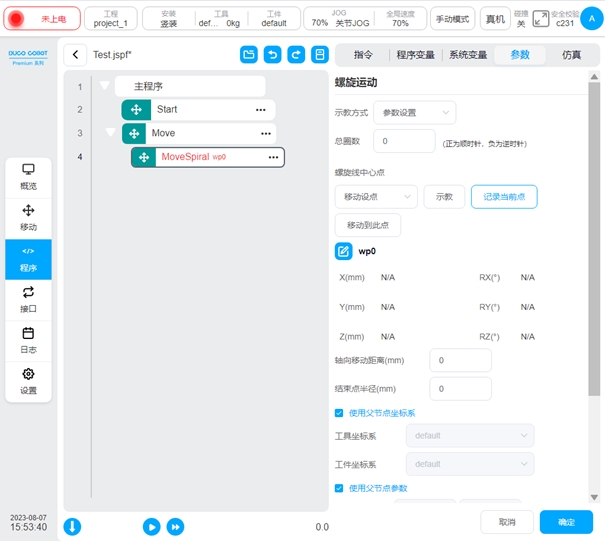Click the 总圈数 input field
The image size is (605, 541).
click(x=404, y=142)
